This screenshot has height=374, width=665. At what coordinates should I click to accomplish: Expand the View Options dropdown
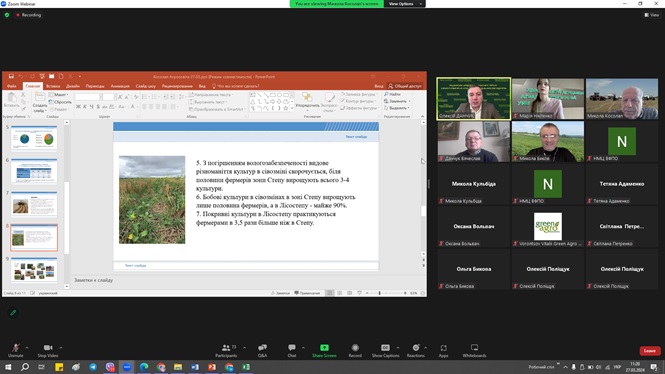click(x=404, y=4)
